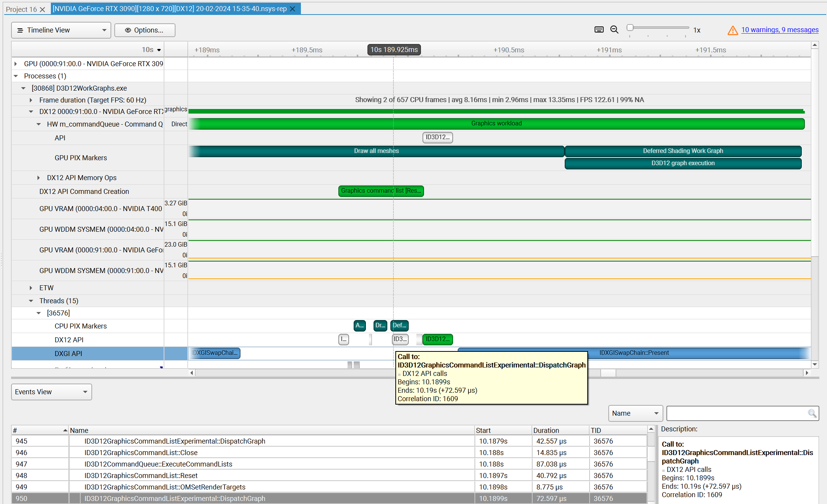Image resolution: width=827 pixels, height=504 pixels.
Task: Collapse the Threads (15) section
Action: click(31, 301)
